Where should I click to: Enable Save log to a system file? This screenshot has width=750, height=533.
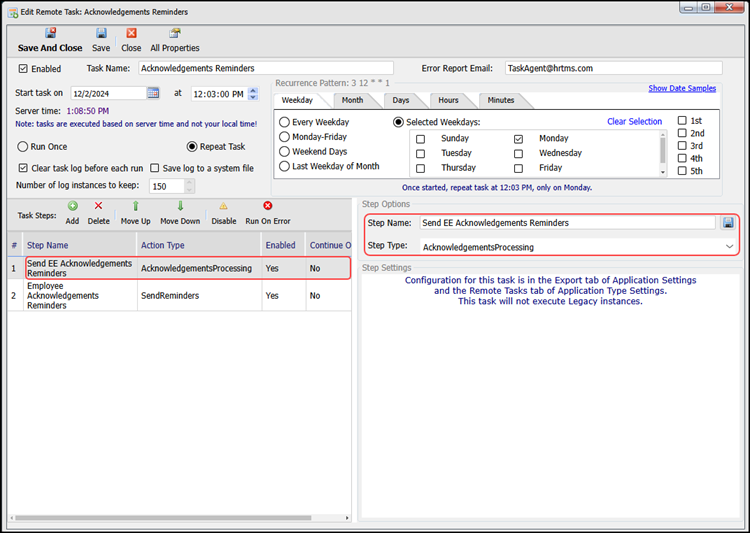coord(155,168)
